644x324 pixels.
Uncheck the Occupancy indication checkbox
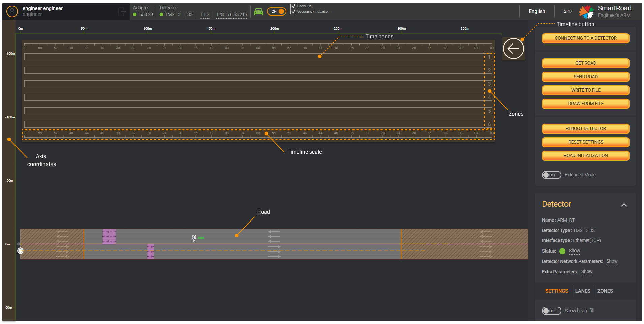(293, 12)
